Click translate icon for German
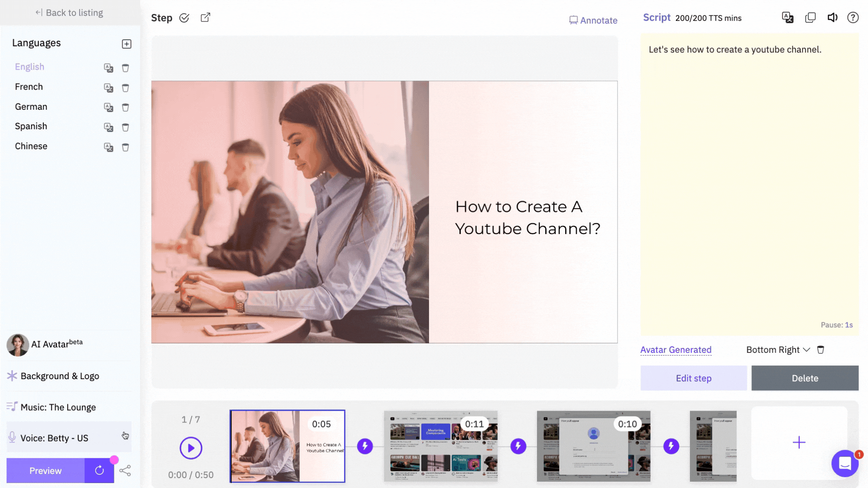The image size is (868, 488). (x=108, y=108)
